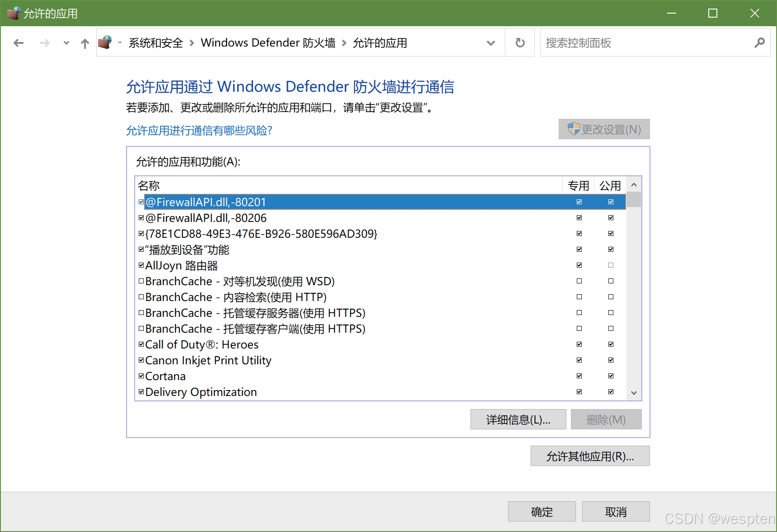The image size is (777, 532).
Task: Maximize the 允许的应用 window
Action: [x=713, y=13]
